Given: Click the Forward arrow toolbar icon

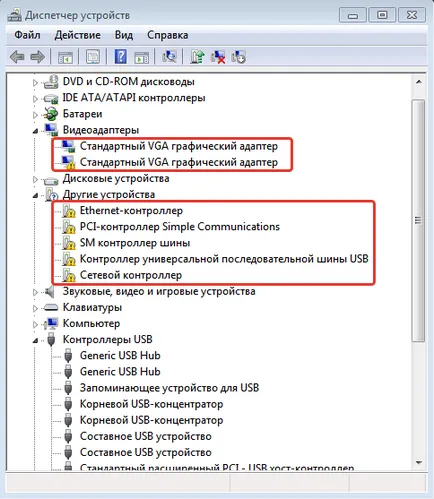Looking at the screenshot, I should 37,57.
